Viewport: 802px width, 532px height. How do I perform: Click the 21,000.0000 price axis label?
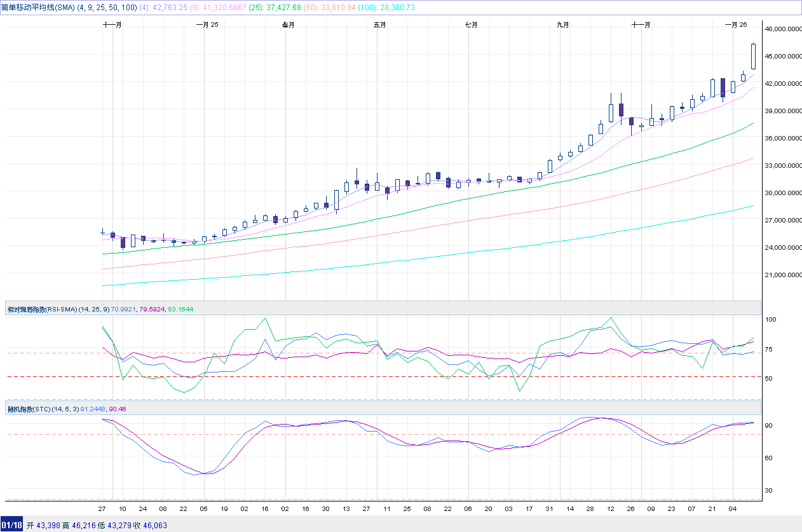[x=783, y=275]
